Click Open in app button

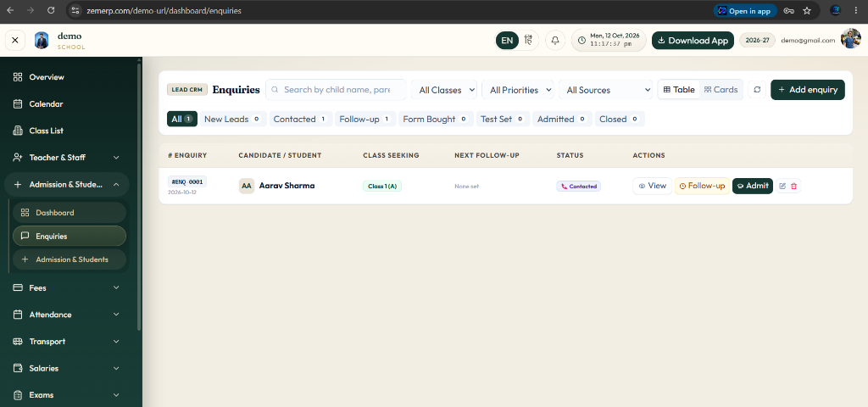click(745, 10)
